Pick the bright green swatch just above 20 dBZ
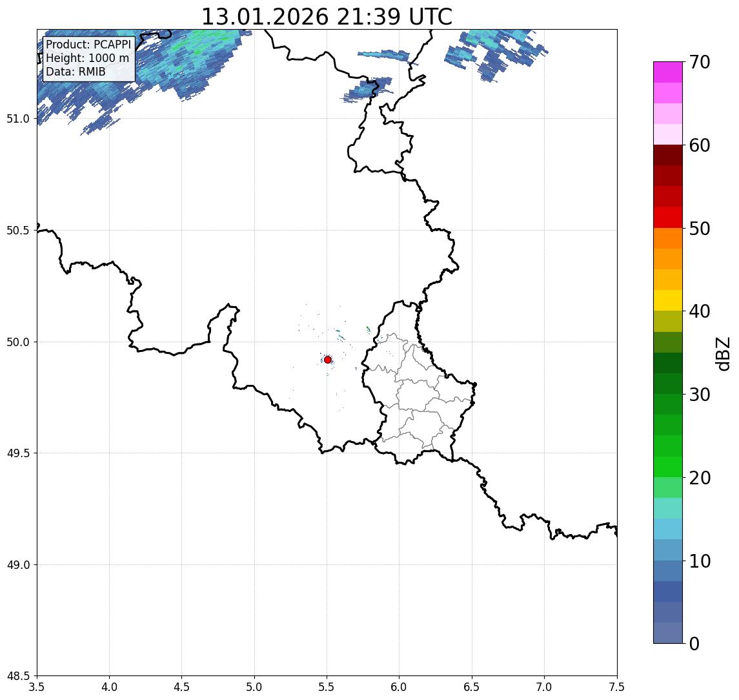739x700 pixels. tap(668, 466)
